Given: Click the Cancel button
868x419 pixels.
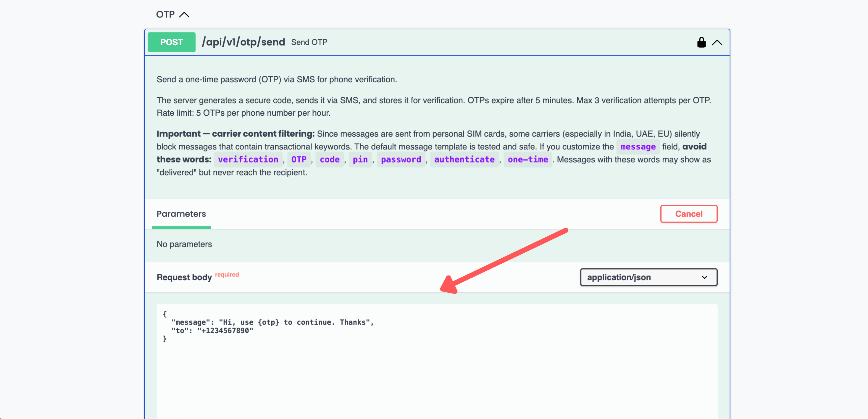Looking at the screenshot, I should (689, 214).
